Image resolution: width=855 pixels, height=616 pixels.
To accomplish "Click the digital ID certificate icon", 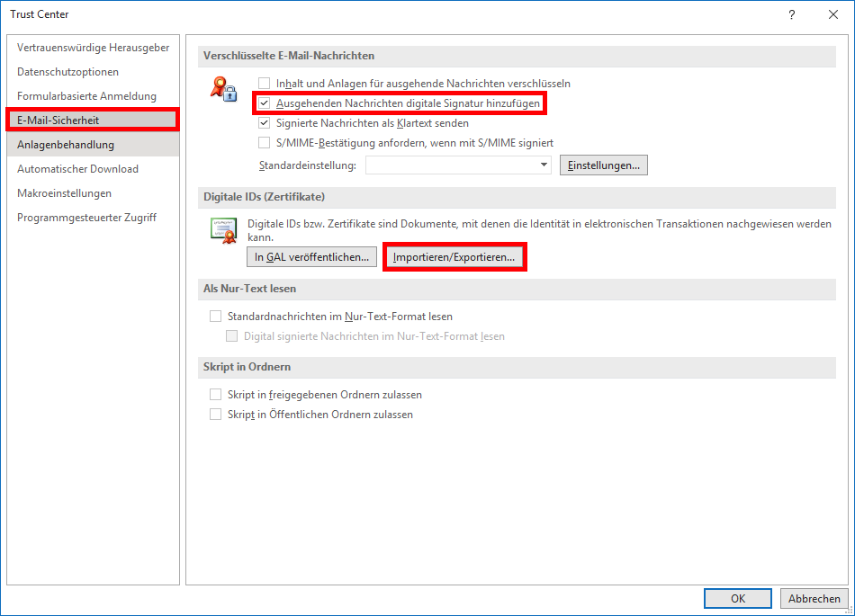I will [x=223, y=230].
